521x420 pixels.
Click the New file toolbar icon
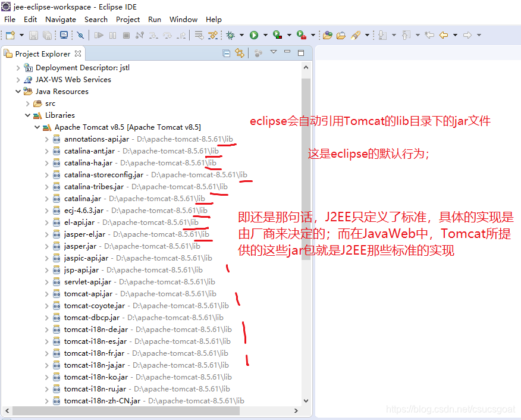coord(10,35)
